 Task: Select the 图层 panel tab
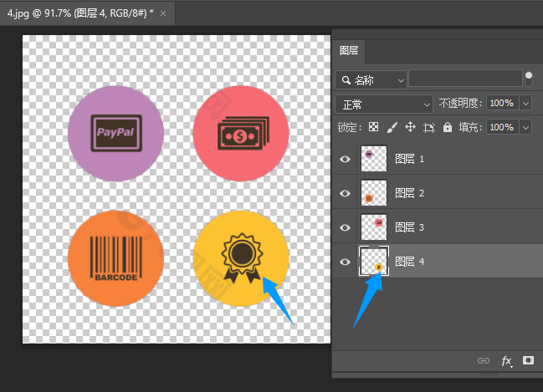[x=349, y=51]
